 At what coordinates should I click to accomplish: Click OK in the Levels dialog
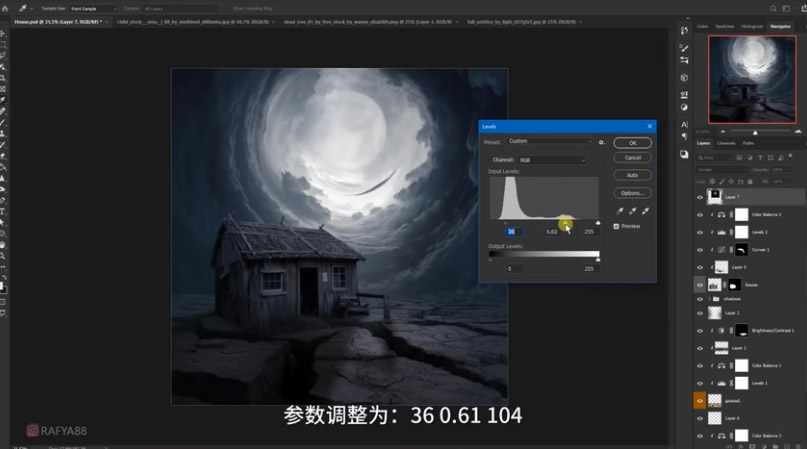point(632,143)
